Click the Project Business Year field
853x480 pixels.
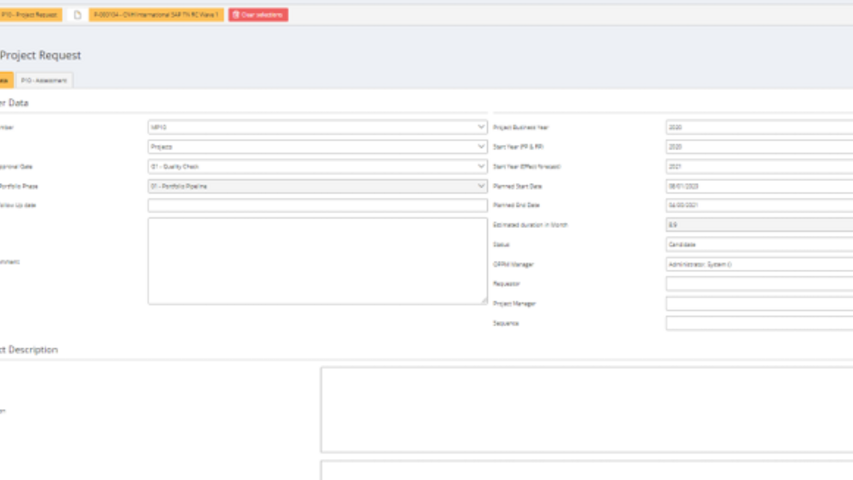point(759,128)
